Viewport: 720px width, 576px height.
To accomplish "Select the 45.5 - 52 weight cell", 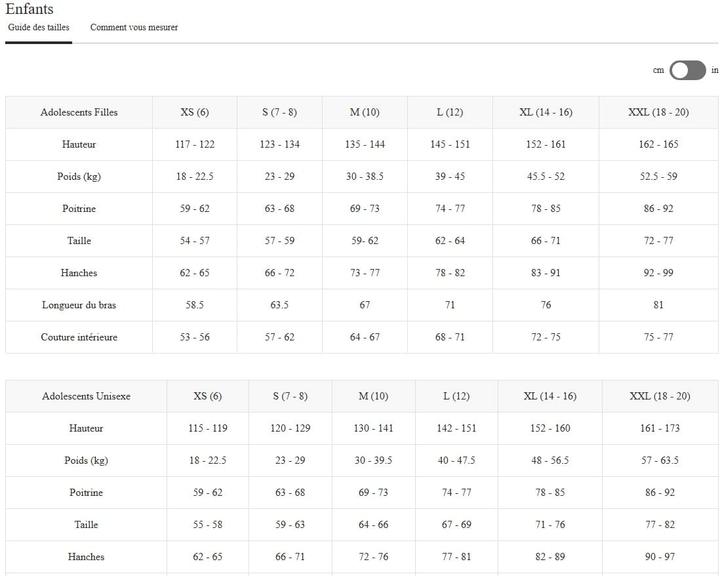I will pos(546,177).
